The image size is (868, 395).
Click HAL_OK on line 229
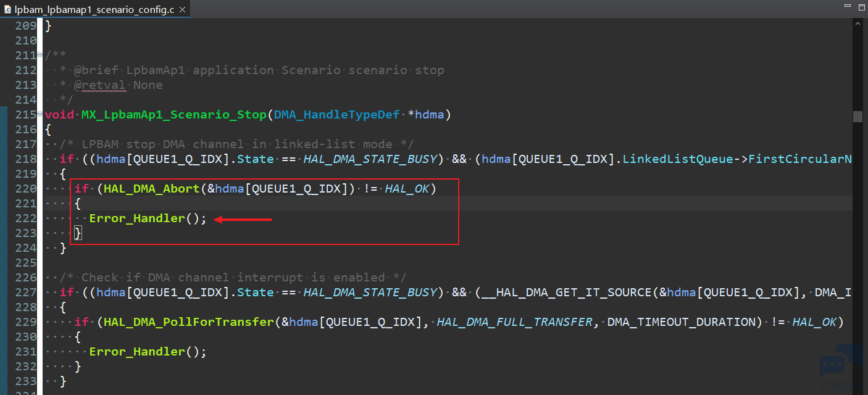(x=815, y=322)
